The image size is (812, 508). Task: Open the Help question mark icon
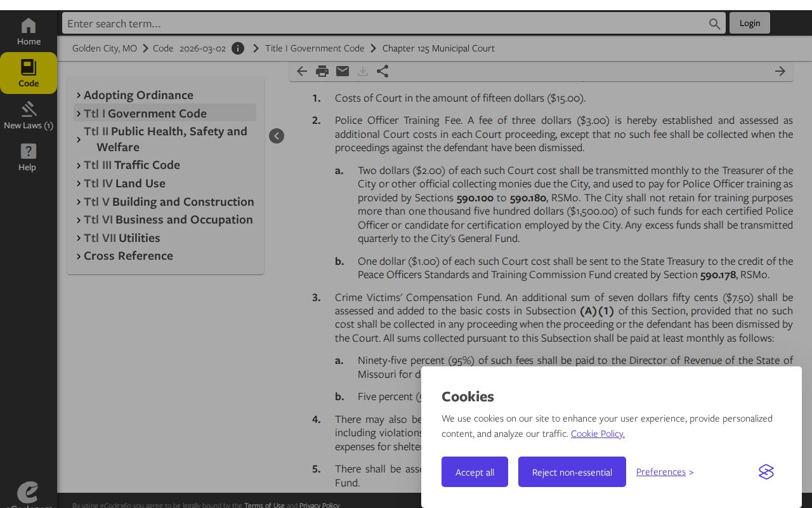tap(29, 151)
